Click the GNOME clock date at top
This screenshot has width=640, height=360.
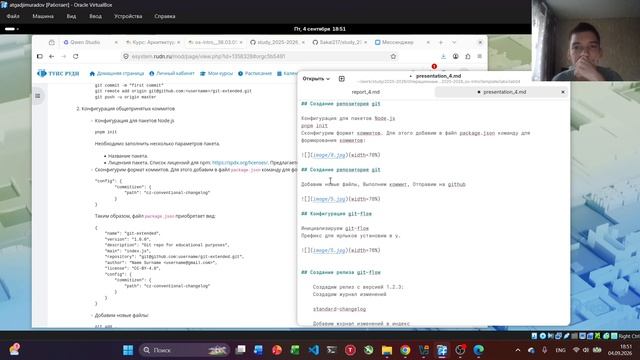pyautogui.click(x=320, y=29)
